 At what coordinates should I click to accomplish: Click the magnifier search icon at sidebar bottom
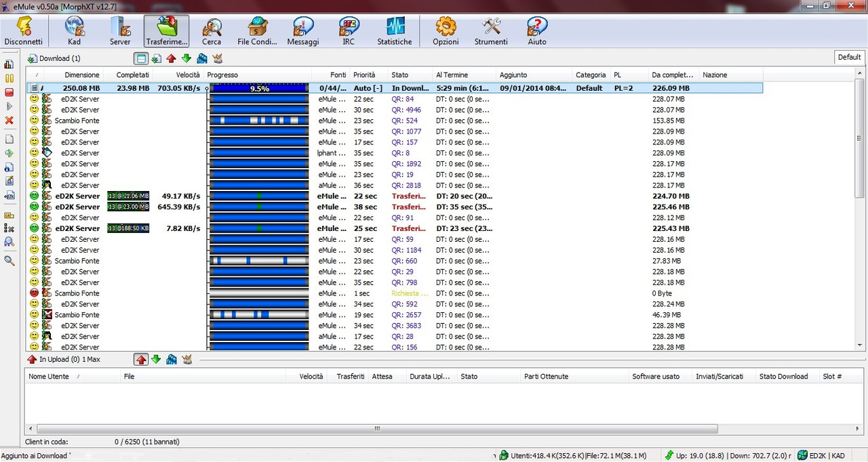pos(9,260)
